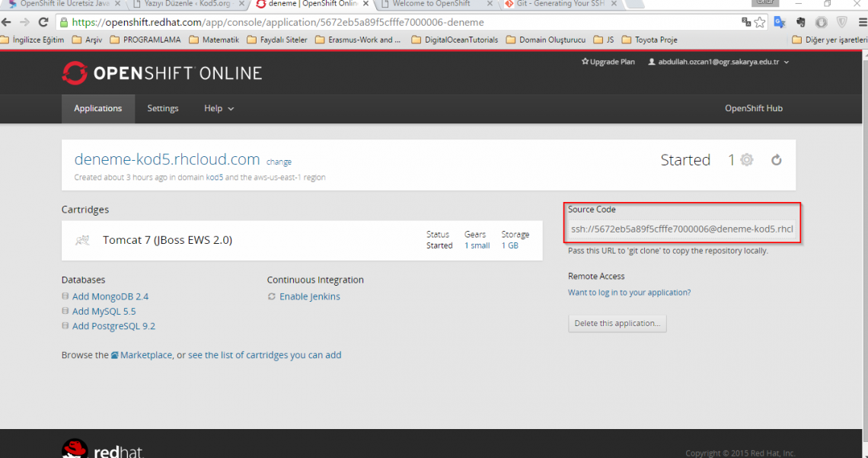Screen dimensions: 868x458
Task: Close the active 'deneme | OpenShift Online' tab
Action: coord(365,4)
